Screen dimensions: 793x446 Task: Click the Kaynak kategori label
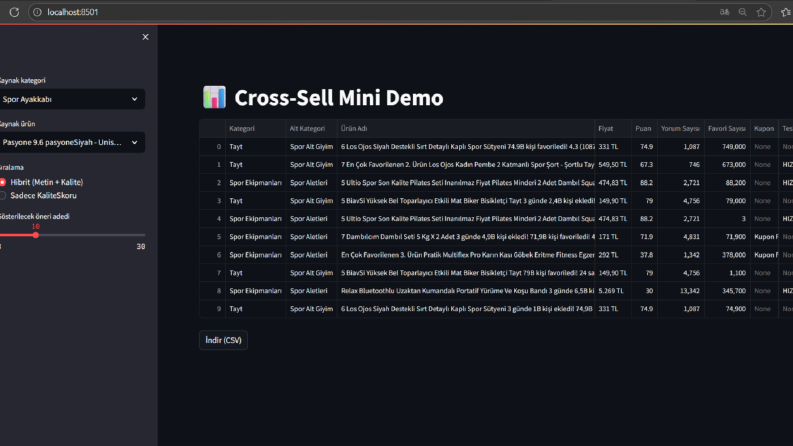tap(22, 80)
